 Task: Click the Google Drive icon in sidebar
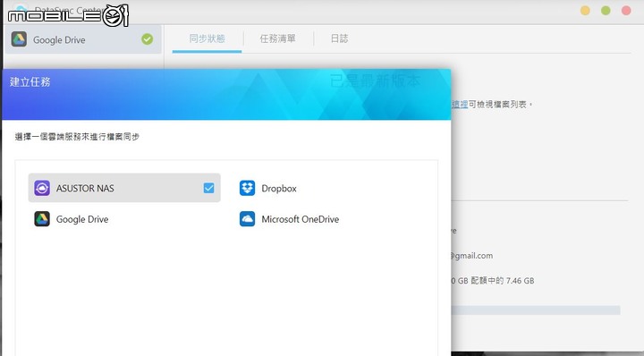tap(19, 39)
